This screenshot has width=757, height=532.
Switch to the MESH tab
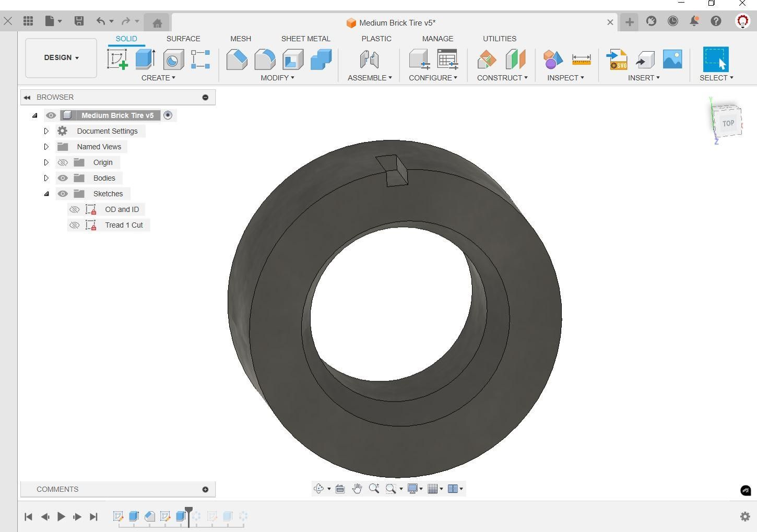[241, 39]
